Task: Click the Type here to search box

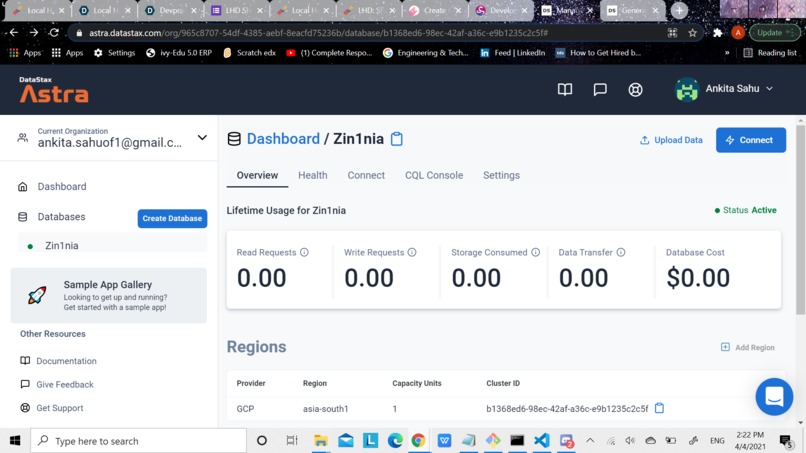Action: coord(138,441)
